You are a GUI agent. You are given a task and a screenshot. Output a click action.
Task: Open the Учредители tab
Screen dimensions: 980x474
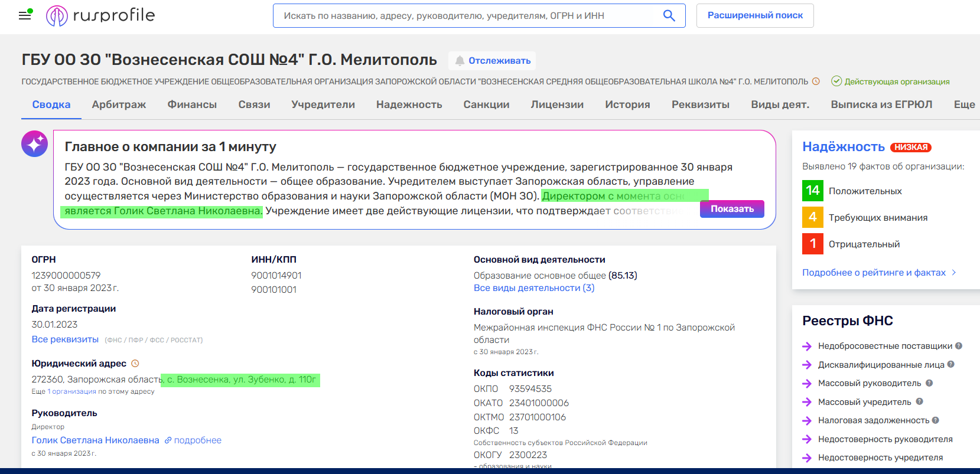[323, 104]
